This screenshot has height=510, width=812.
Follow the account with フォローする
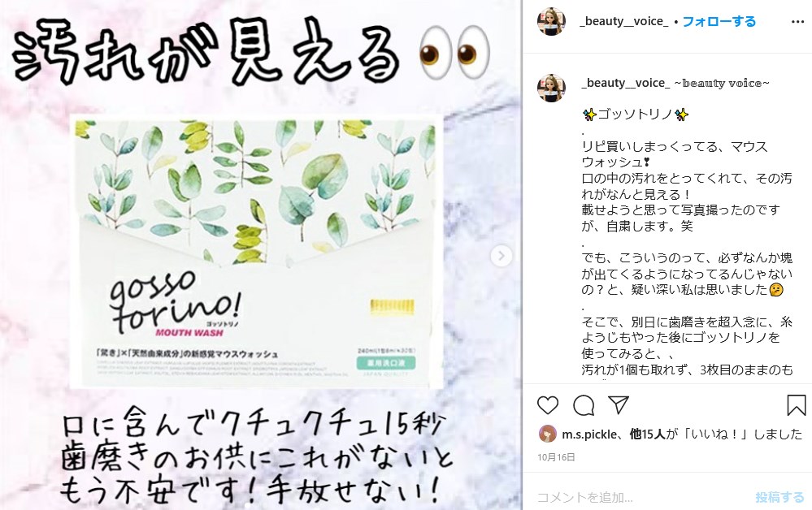[x=719, y=21]
